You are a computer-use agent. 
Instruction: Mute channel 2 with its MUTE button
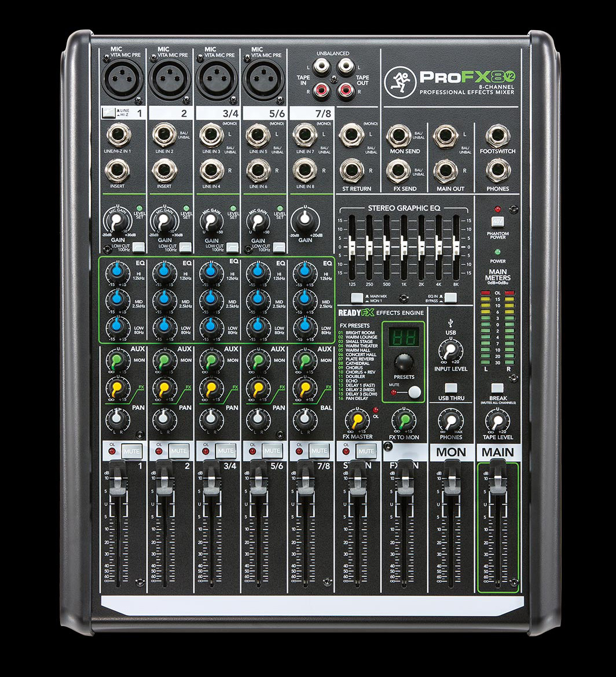point(178,451)
